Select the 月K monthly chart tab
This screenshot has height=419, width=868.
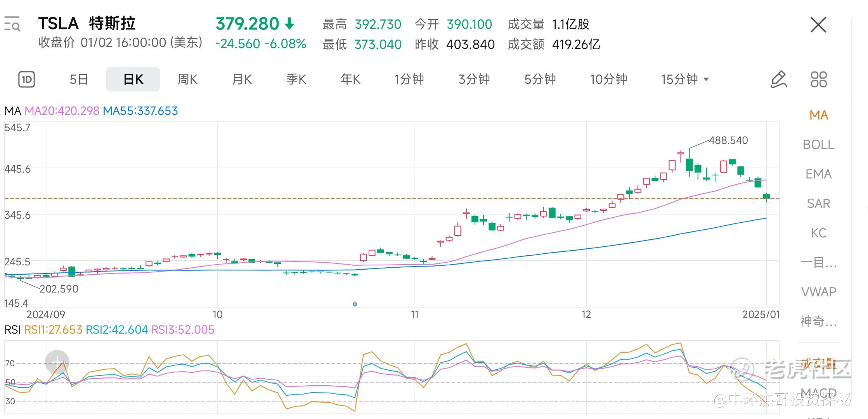click(x=242, y=80)
